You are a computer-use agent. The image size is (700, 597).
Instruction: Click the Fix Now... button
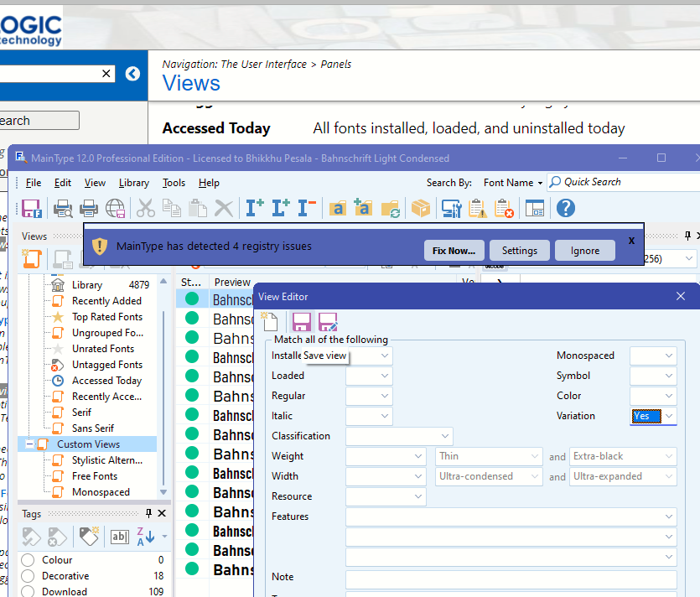click(454, 250)
